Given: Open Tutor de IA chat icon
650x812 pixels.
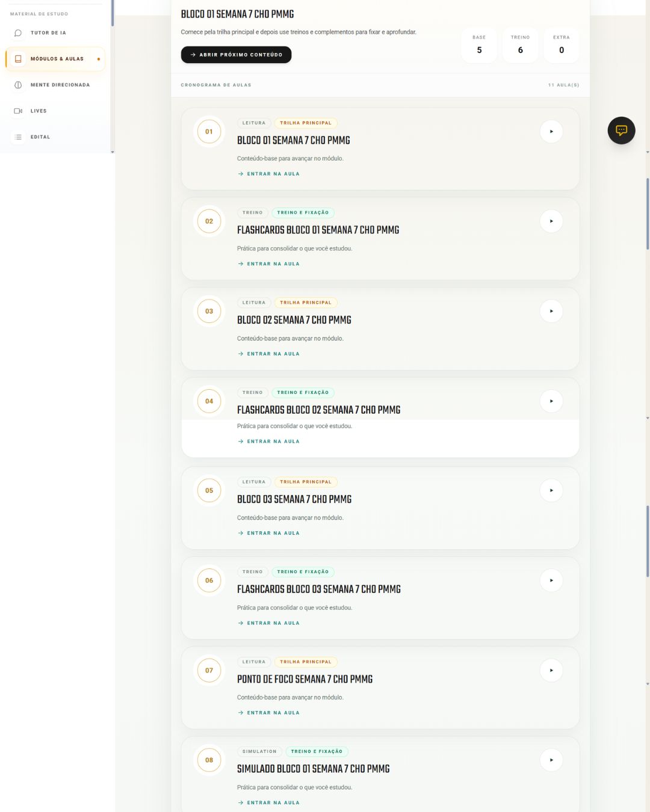Looking at the screenshot, I should (18, 33).
